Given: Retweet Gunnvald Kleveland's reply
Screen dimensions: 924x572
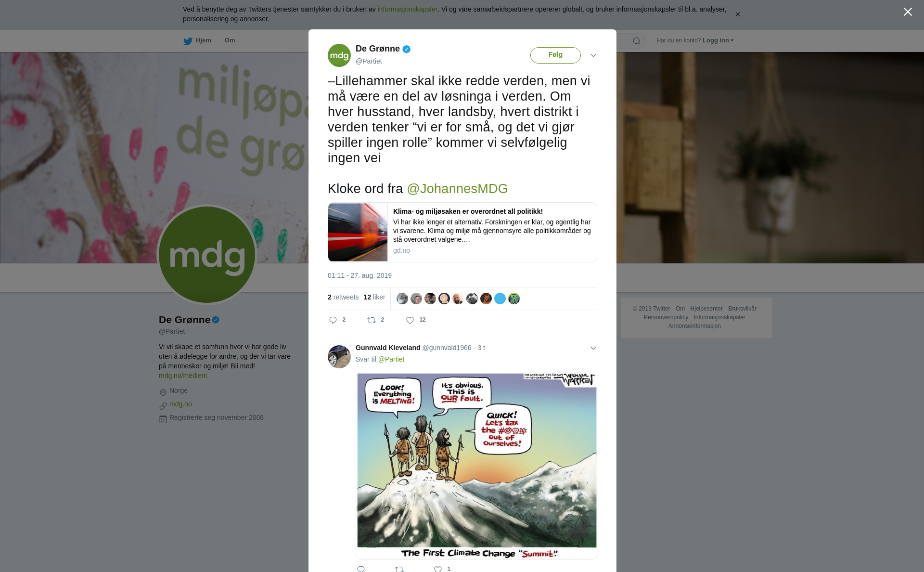Looking at the screenshot, I should click(399, 569).
